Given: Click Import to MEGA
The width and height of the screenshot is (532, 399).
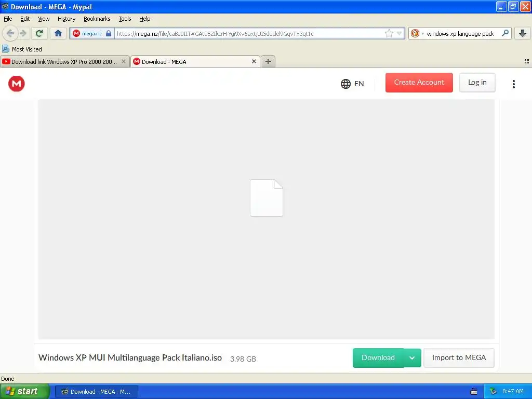Looking at the screenshot, I should click(459, 357).
